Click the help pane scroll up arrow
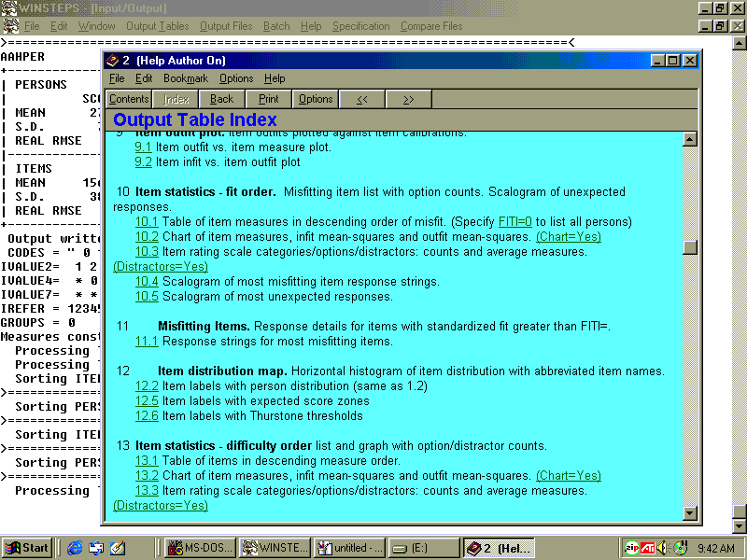747x560 pixels. 690,139
